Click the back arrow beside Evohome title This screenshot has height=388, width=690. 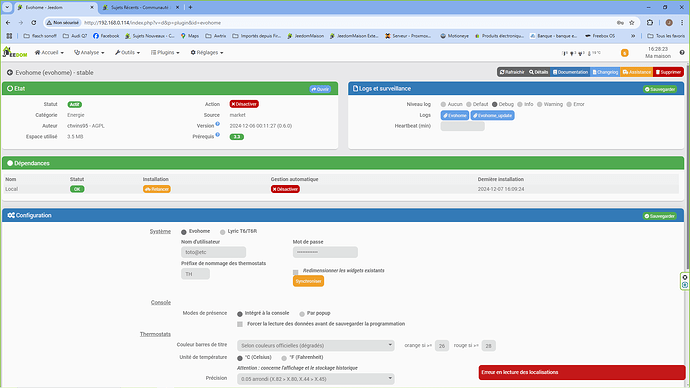click(10, 73)
